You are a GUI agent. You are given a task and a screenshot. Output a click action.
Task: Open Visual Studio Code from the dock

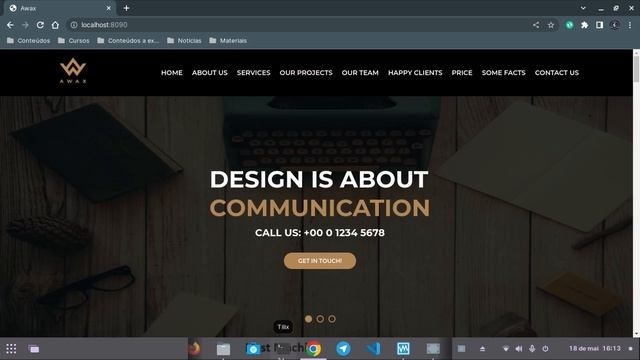point(373,349)
